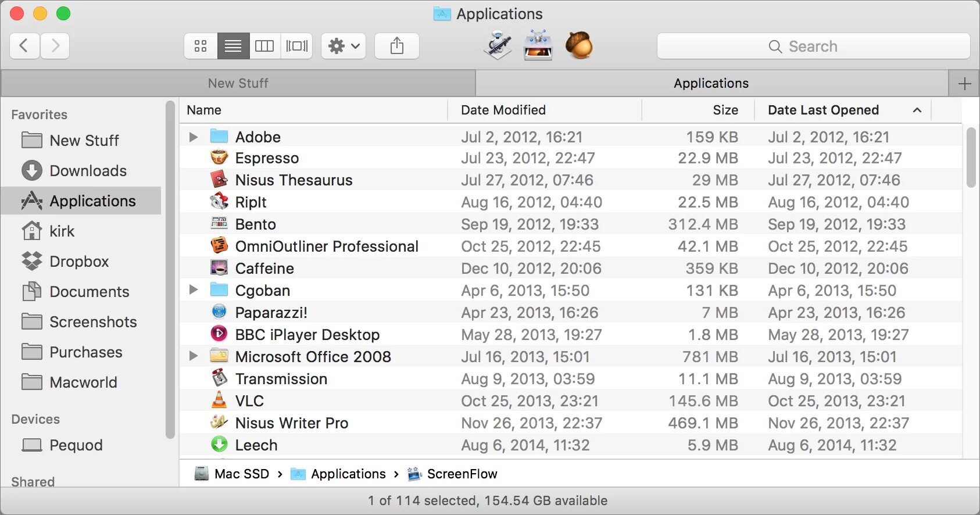Click the acorn icon in toolbar
Viewport: 980px width, 515px height.
(579, 45)
